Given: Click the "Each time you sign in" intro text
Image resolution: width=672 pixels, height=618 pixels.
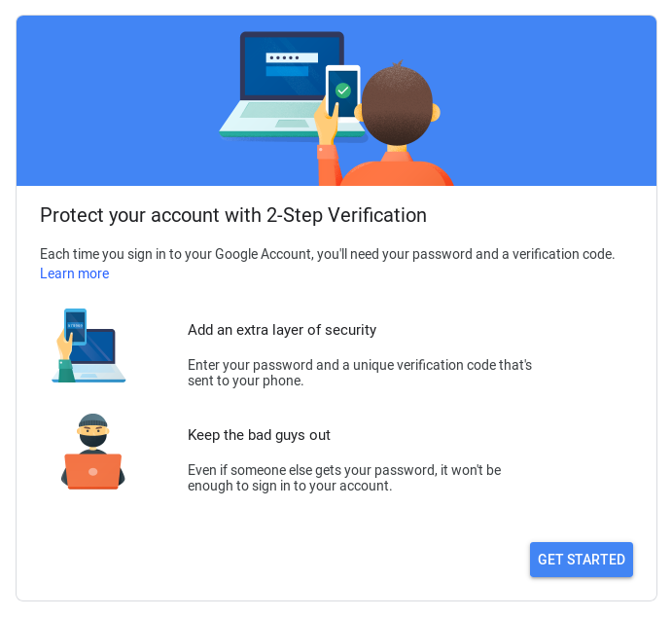Looking at the screenshot, I should [x=327, y=254].
